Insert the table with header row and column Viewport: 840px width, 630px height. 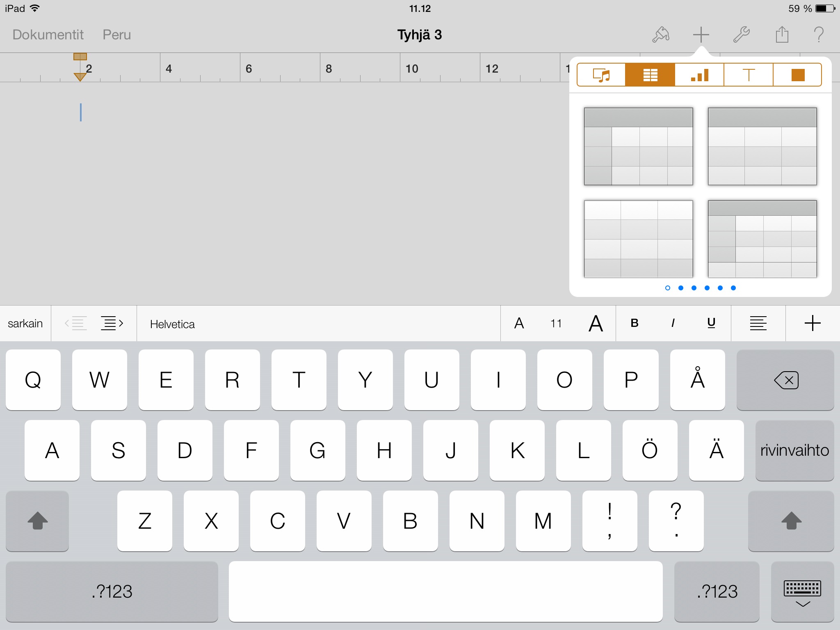(638, 146)
